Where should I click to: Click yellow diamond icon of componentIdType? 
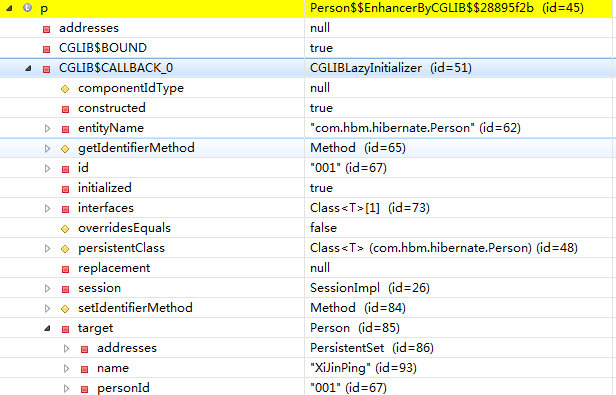pyautogui.click(x=65, y=89)
